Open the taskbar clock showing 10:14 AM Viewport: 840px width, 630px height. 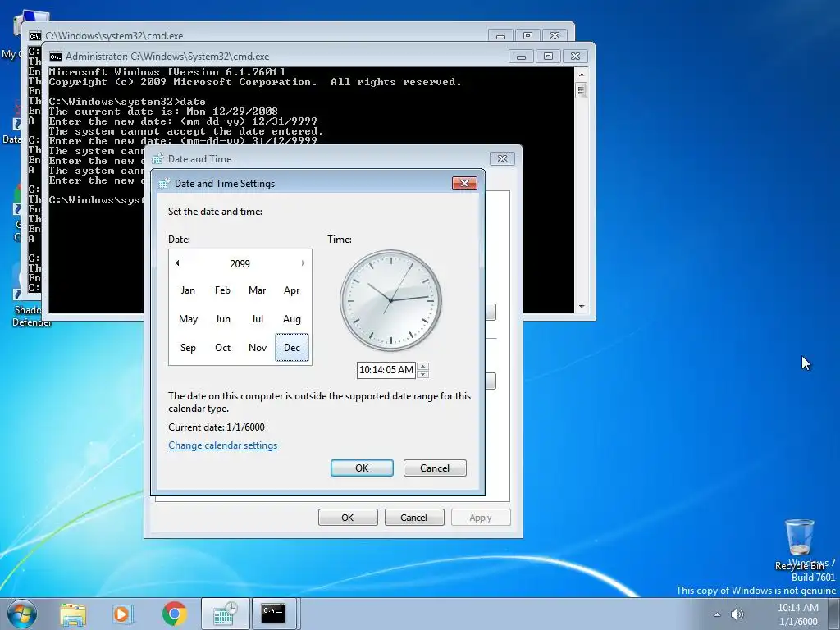point(797,614)
